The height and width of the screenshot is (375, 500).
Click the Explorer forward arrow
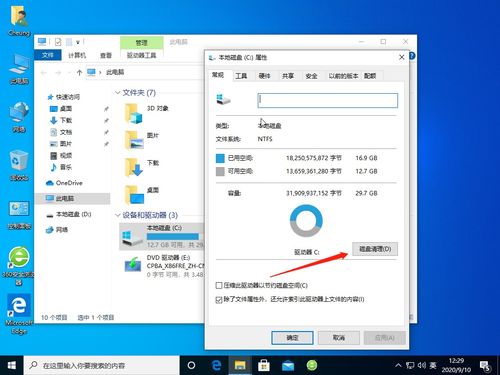coord(58,72)
